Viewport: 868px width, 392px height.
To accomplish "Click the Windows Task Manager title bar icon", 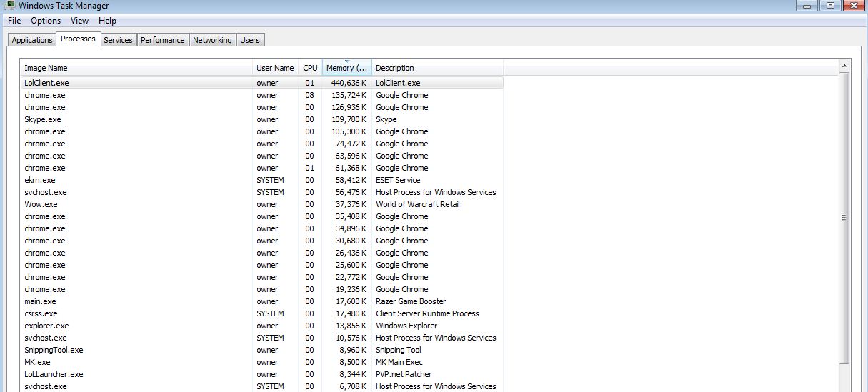I will tap(10, 5).
